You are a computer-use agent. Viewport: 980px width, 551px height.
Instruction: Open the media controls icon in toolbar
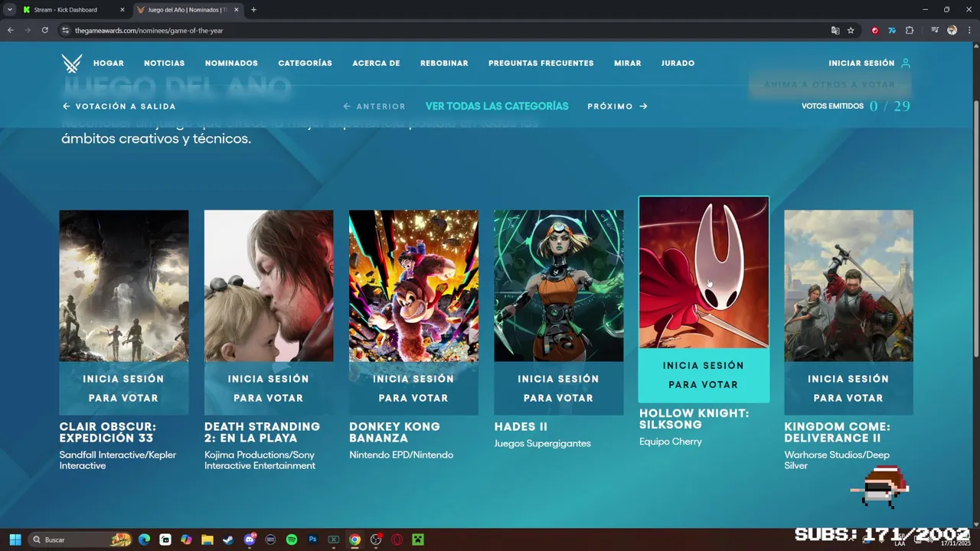click(x=935, y=31)
